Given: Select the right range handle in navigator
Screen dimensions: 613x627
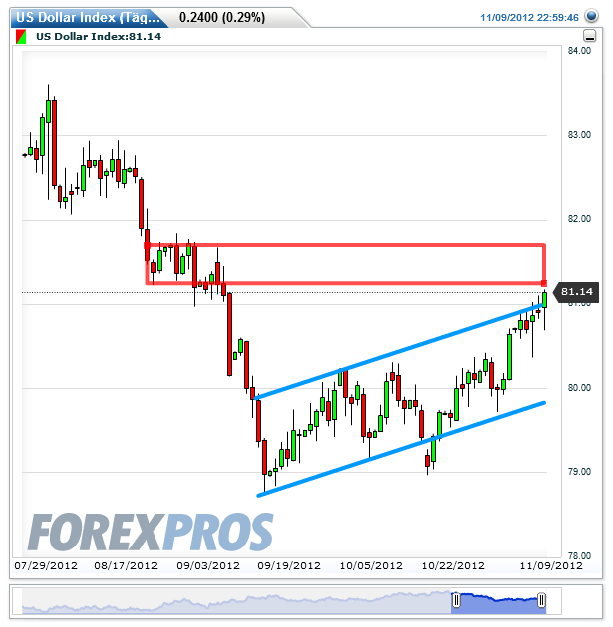Looking at the screenshot, I should 541,600.
